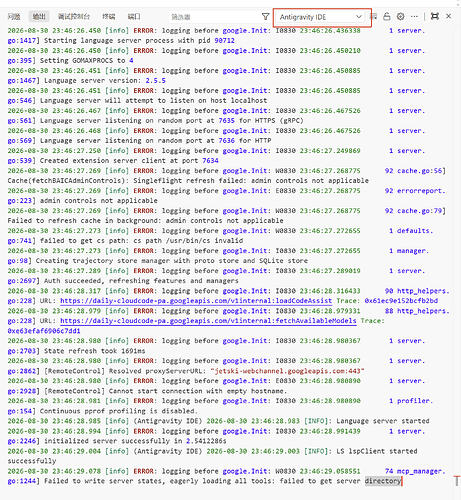
Task: Open the more actions ellipsis menu
Action: [414, 16]
